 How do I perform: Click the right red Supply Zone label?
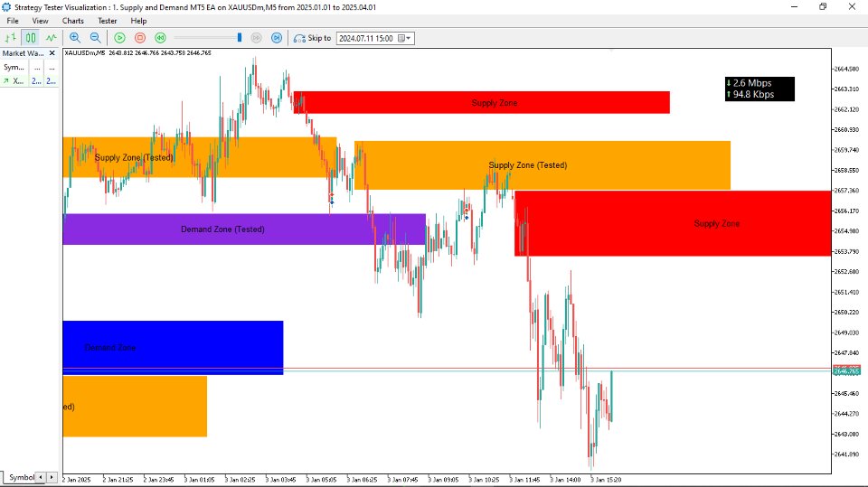(x=717, y=223)
